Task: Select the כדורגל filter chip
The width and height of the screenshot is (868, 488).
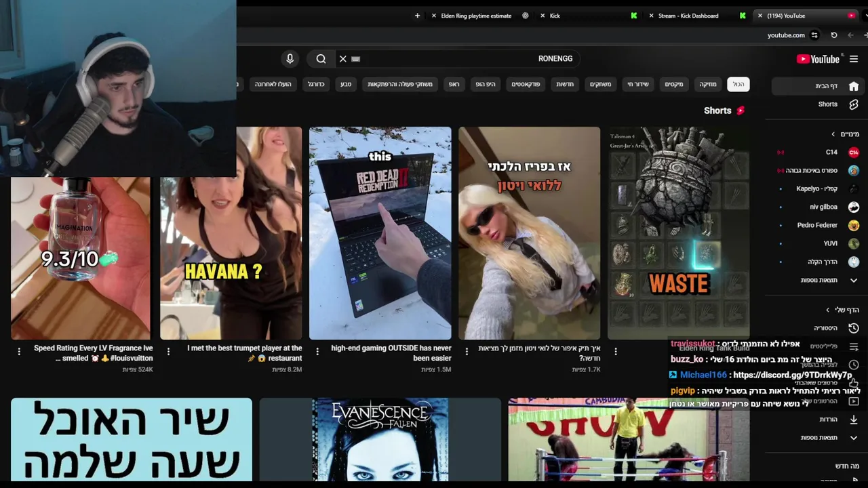Action: click(x=316, y=84)
